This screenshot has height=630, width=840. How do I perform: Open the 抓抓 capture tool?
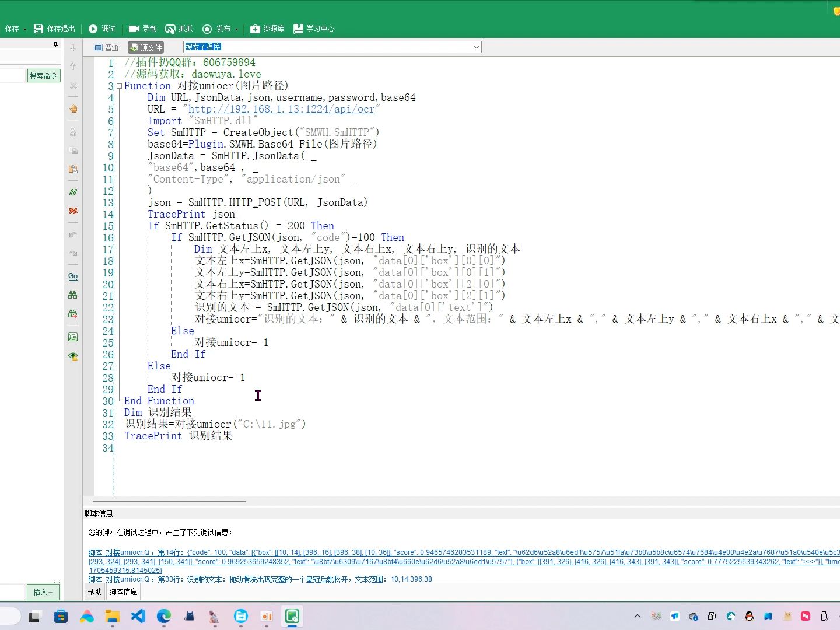click(178, 29)
